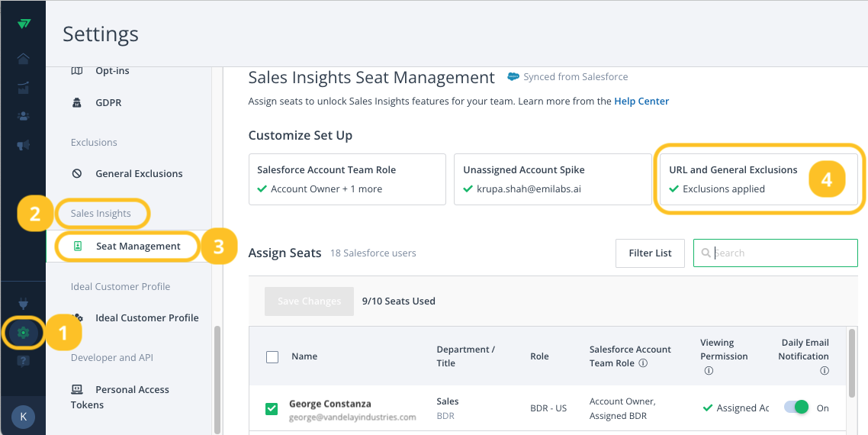Click info icon under Daily Email Notification

(x=825, y=371)
